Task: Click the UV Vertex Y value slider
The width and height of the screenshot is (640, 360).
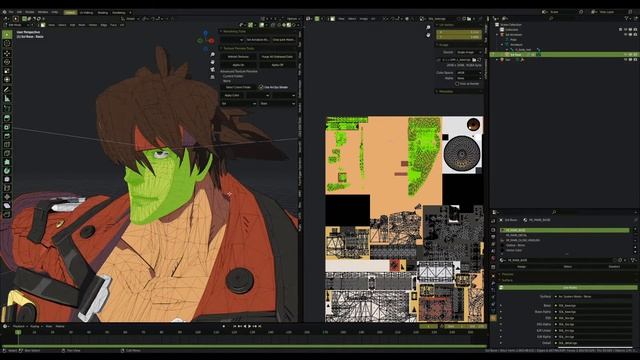Action: tap(459, 37)
